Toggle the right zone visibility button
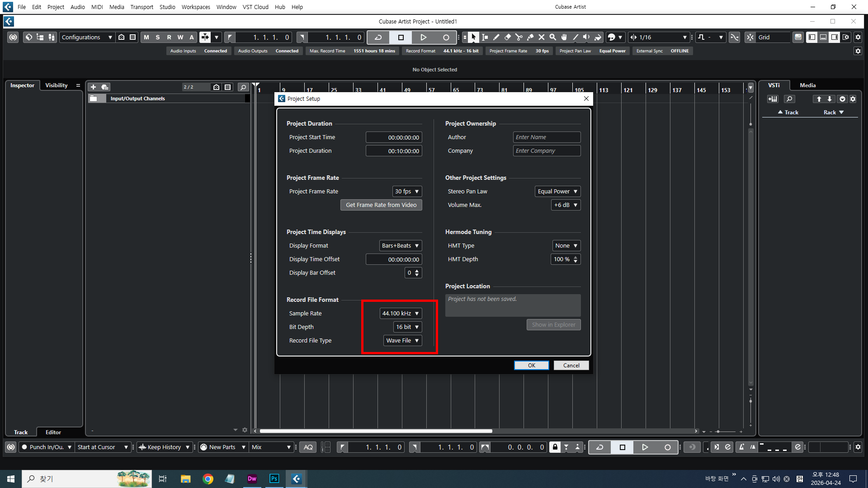This screenshot has height=488, width=868. point(835,37)
